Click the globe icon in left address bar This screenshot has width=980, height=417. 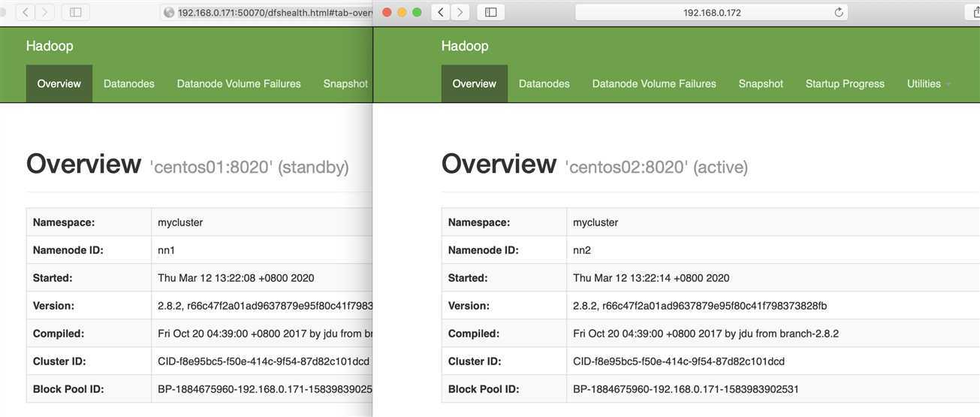(x=169, y=12)
